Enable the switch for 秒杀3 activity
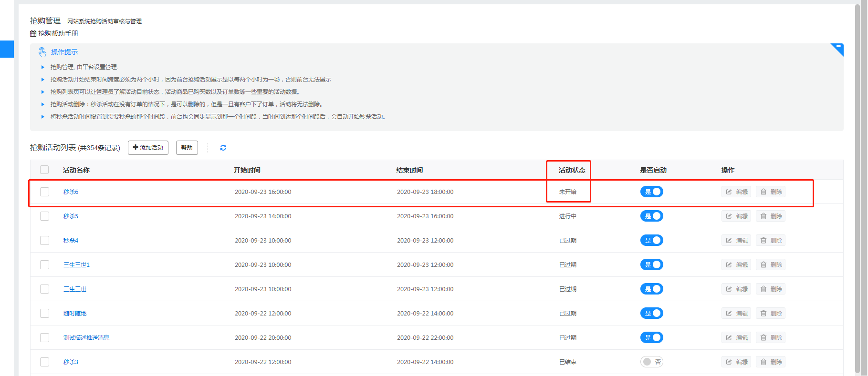The image size is (868, 376). tap(651, 362)
